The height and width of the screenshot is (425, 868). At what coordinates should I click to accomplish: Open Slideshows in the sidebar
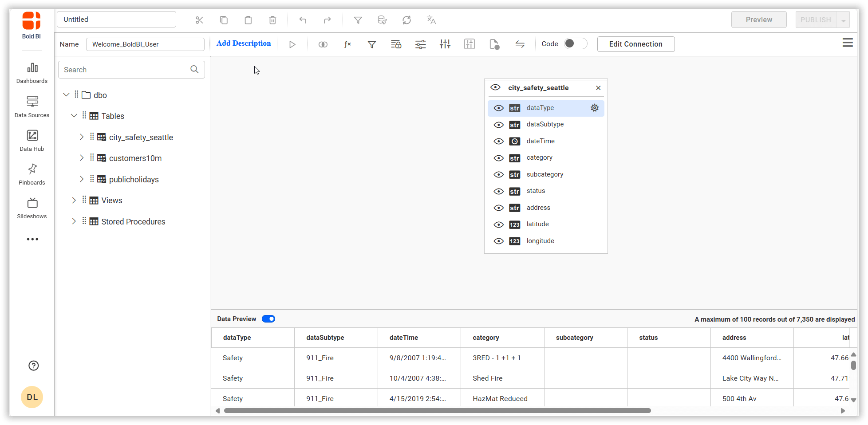click(32, 209)
